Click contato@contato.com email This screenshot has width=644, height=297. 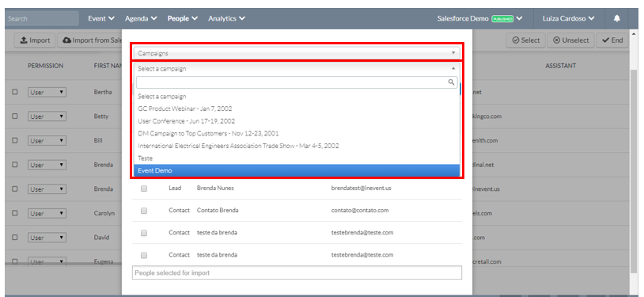click(360, 210)
